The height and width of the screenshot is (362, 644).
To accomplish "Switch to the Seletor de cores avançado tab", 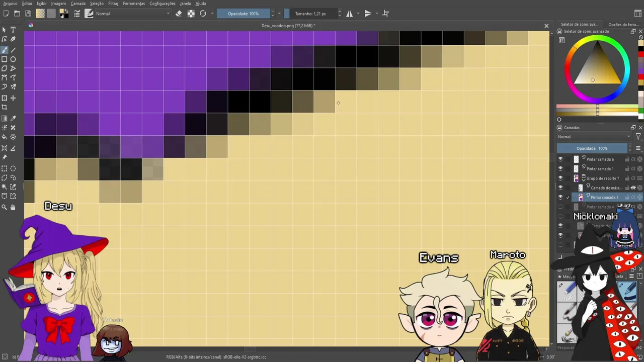I will 580,24.
